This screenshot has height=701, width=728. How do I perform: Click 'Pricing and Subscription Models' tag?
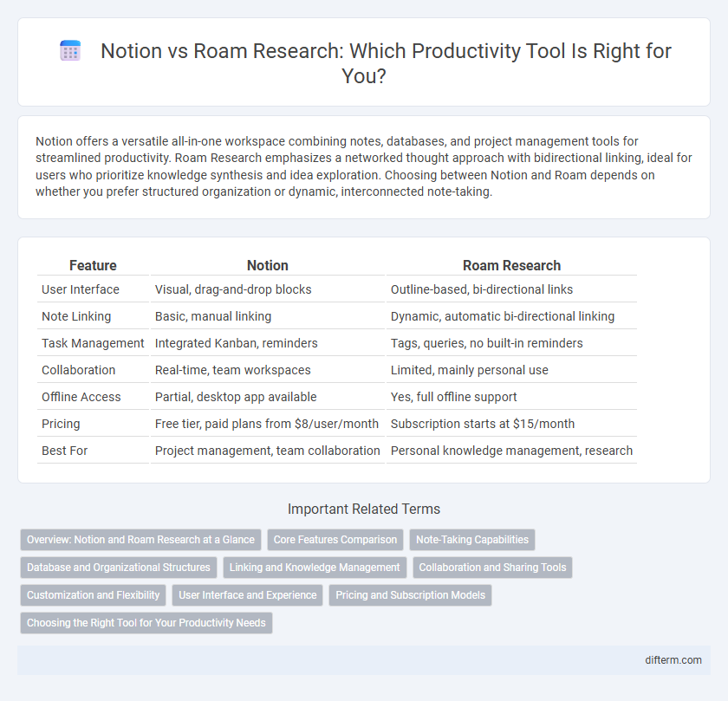[411, 595]
